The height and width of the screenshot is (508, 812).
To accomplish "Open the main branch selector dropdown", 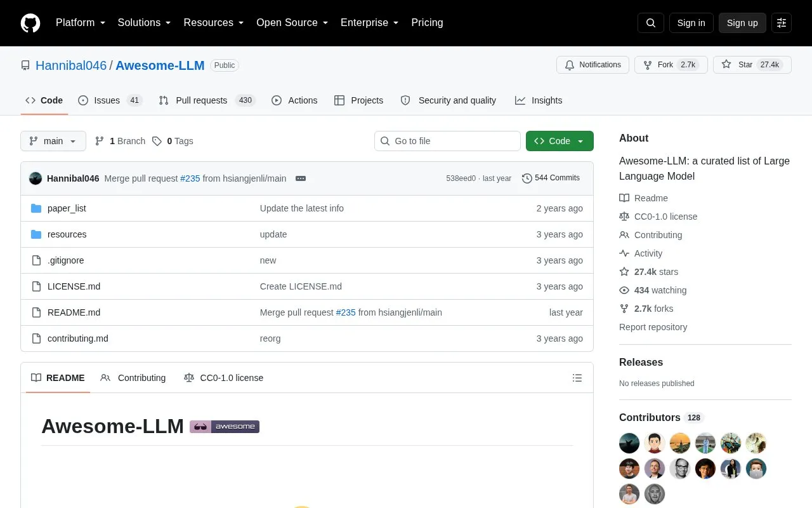I will pos(53,141).
